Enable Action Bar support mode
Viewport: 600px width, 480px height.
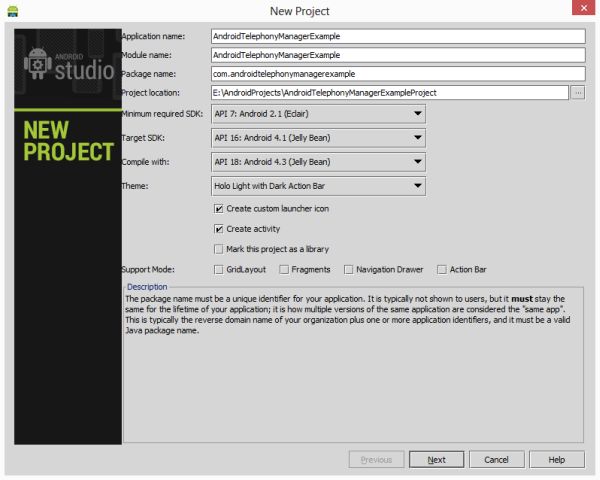coord(442,269)
